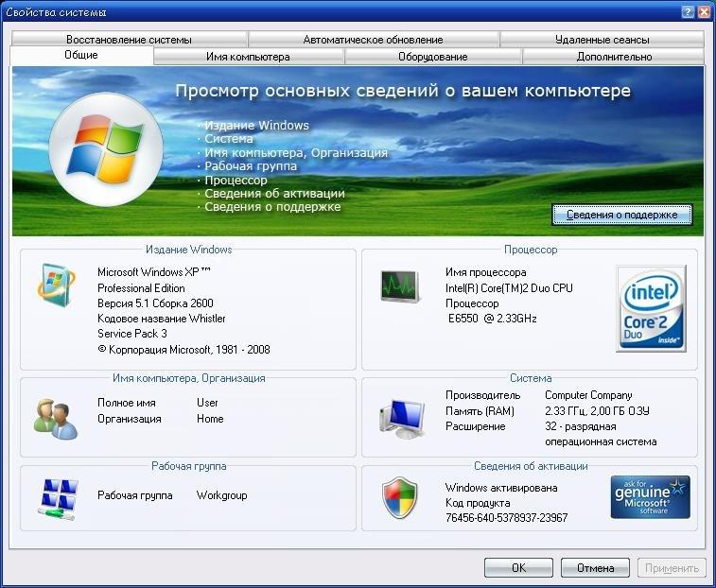Open the Автоматическое обновление tab
The width and height of the screenshot is (716, 588).
373,40
